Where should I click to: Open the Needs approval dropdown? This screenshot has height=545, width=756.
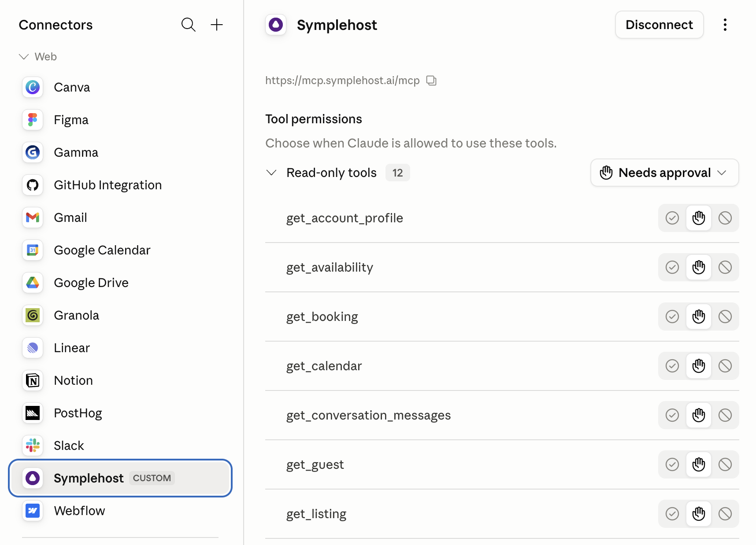coord(664,173)
